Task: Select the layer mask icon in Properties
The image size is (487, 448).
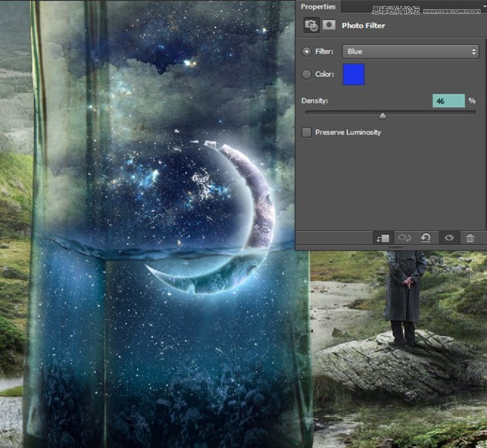Action: [x=329, y=25]
